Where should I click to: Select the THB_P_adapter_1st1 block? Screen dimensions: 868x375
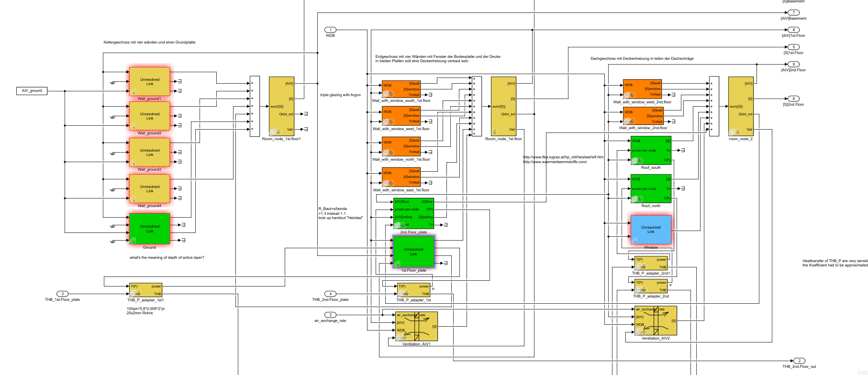point(145,290)
